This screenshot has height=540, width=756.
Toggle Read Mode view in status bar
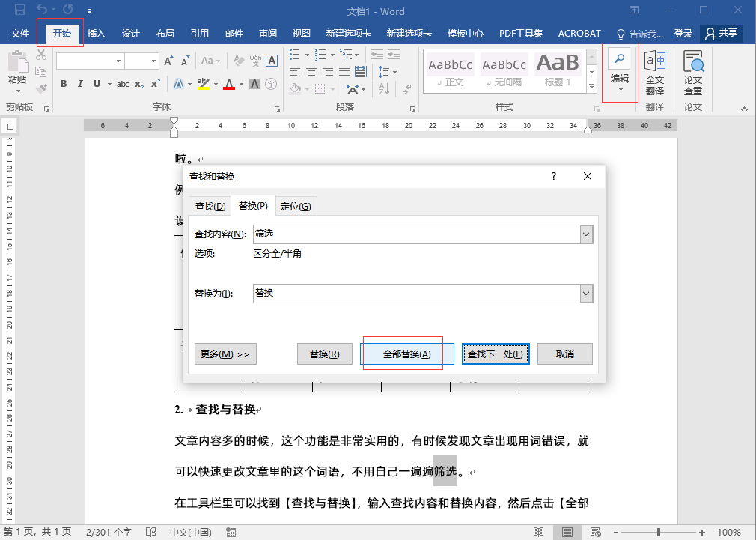(x=539, y=532)
